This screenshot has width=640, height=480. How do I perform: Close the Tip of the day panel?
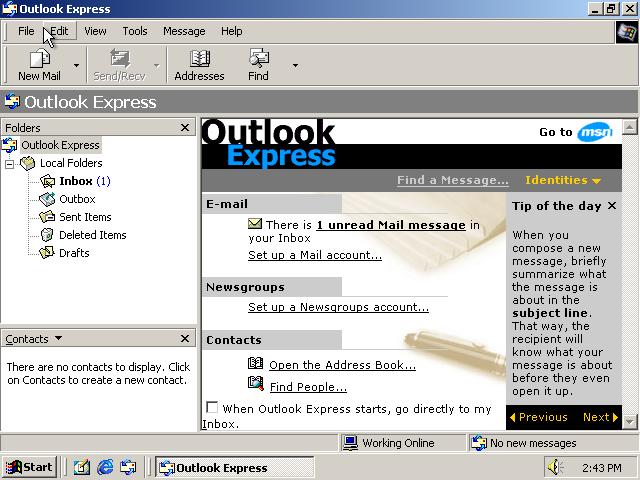612,206
